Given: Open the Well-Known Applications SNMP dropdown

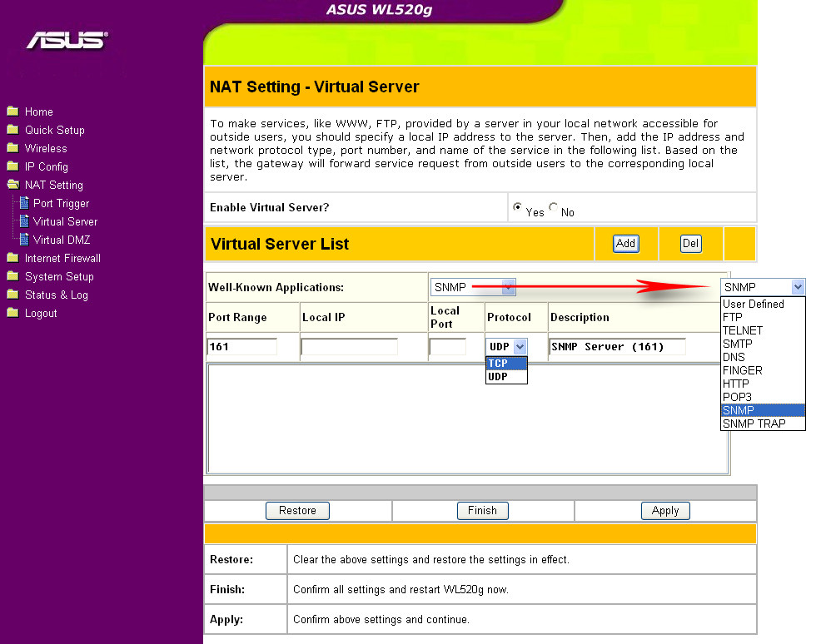Looking at the screenshot, I should click(473, 287).
